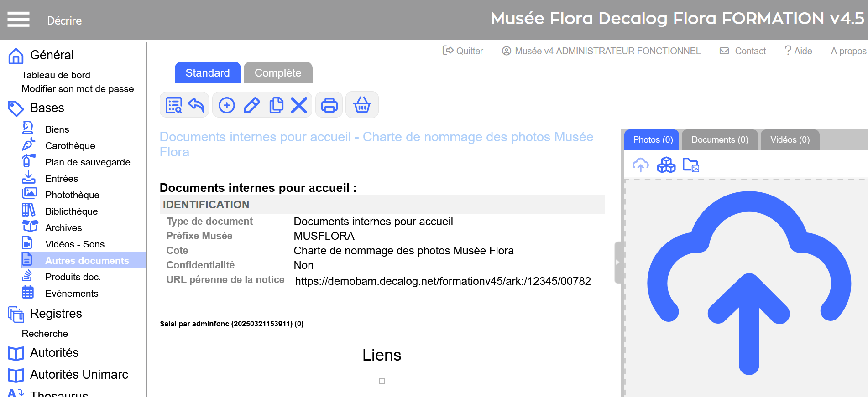The width and height of the screenshot is (868, 397).
Task: Duplicate the record with copy icon
Action: (x=276, y=105)
